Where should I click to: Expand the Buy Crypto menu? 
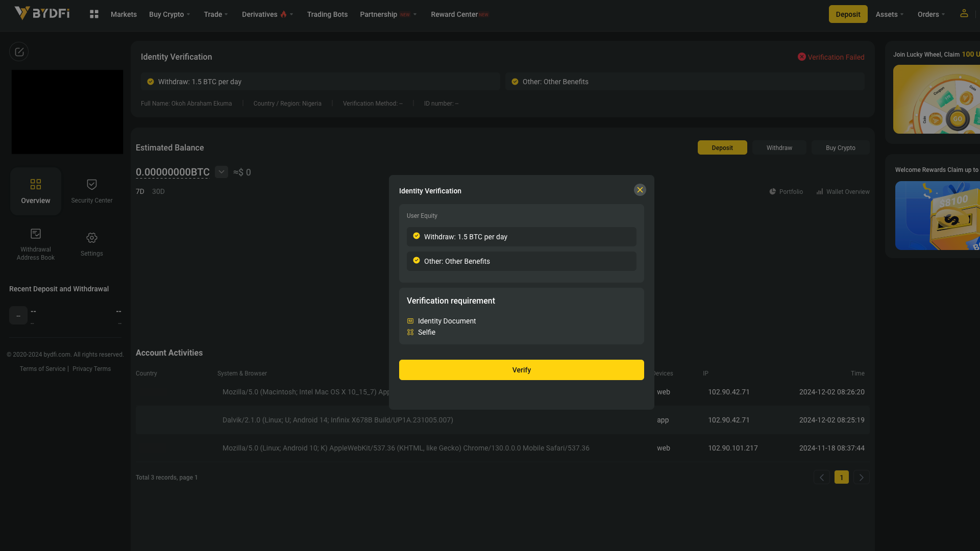point(169,14)
